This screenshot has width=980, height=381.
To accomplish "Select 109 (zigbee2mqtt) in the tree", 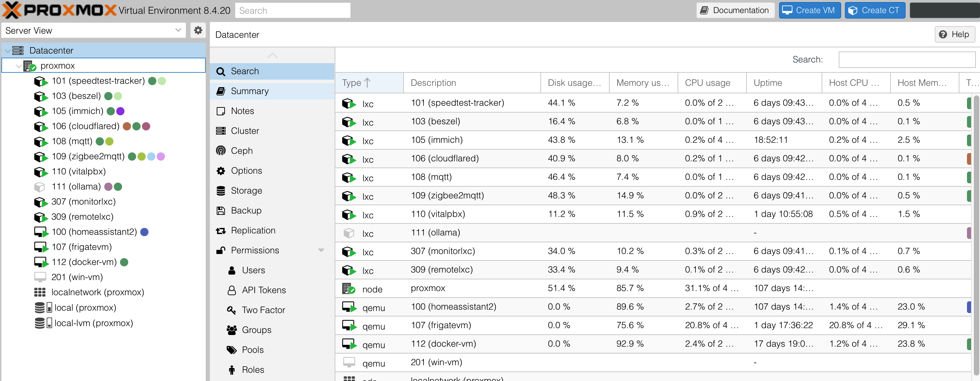I will 88,157.
